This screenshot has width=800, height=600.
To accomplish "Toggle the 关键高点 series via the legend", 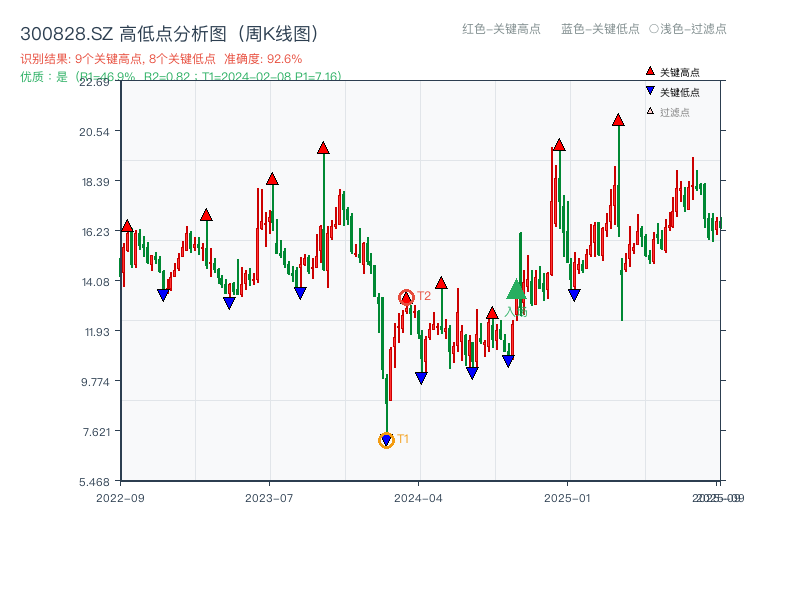I will [x=670, y=71].
